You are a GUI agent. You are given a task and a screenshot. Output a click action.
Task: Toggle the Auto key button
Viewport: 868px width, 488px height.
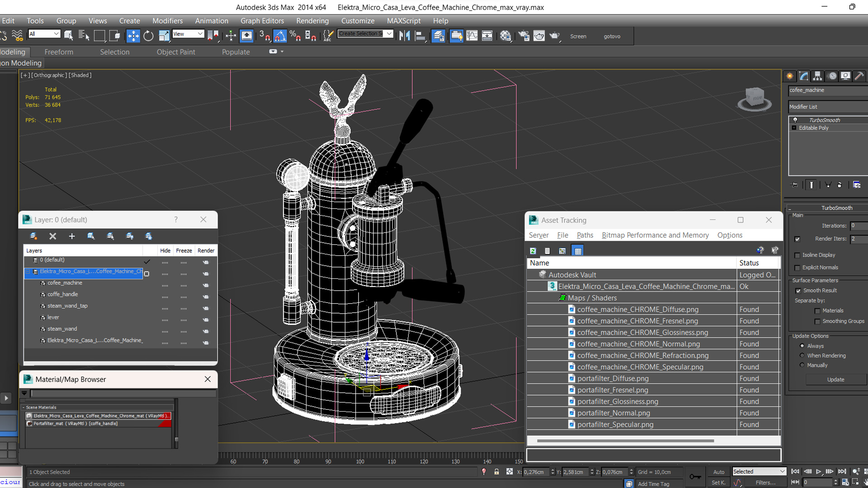click(718, 472)
